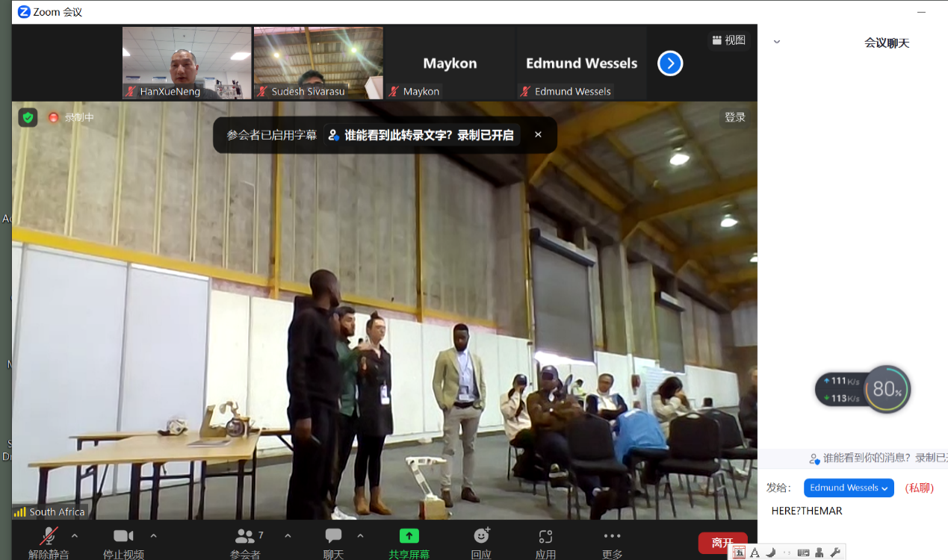Open the 聊天 chat icon in toolbar

click(x=333, y=536)
